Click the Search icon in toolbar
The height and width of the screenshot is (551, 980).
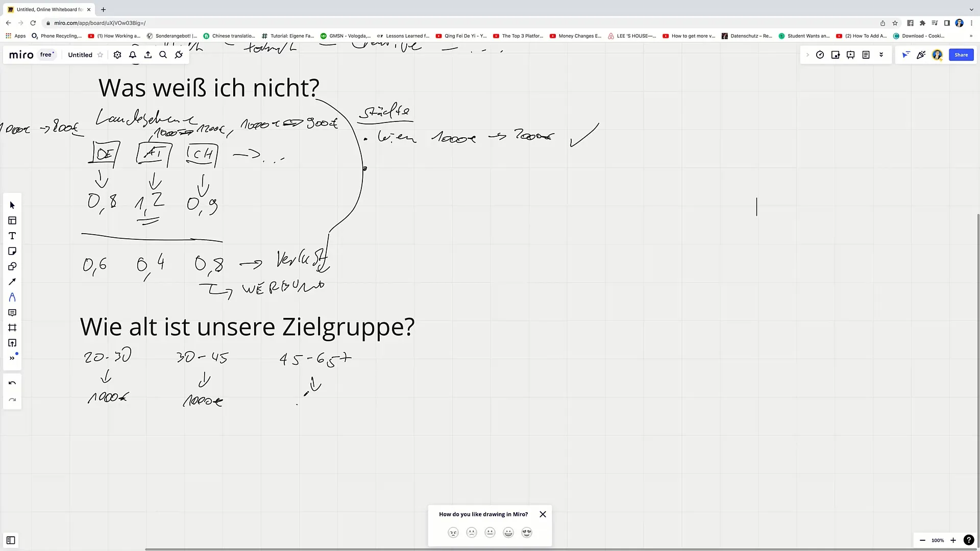point(164,55)
